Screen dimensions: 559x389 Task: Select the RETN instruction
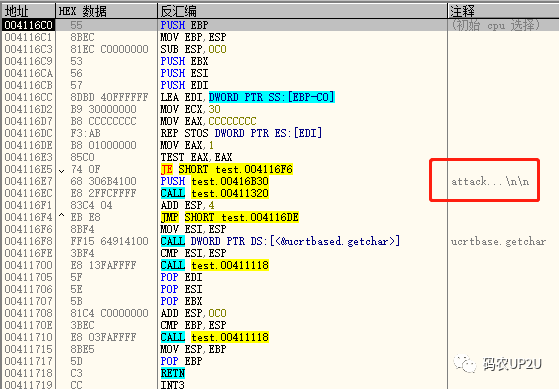pyautogui.click(x=173, y=373)
